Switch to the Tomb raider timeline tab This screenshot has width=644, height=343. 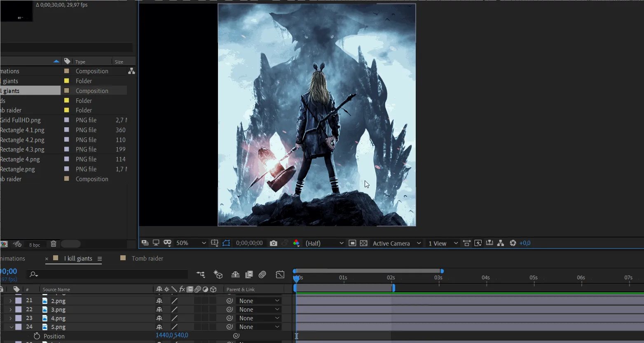click(148, 258)
